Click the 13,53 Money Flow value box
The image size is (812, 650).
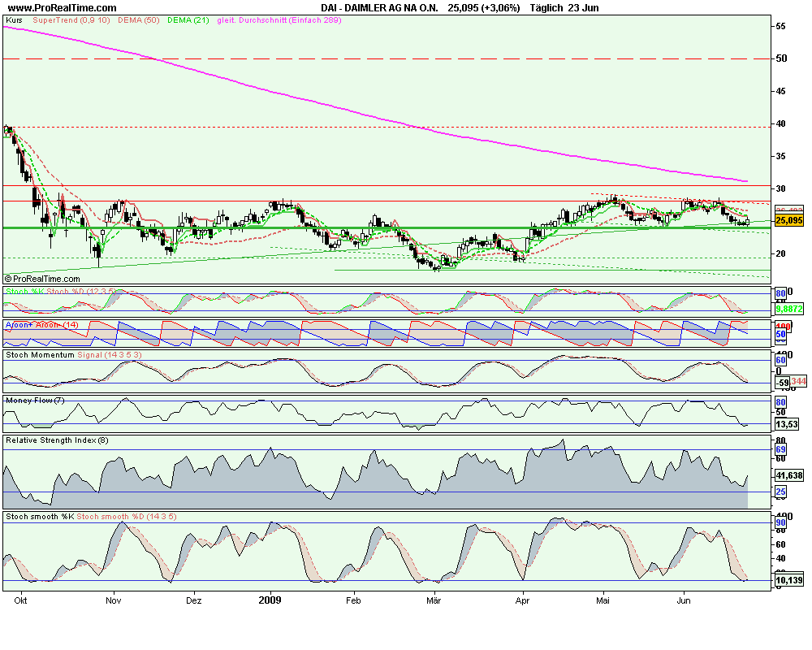coord(787,424)
